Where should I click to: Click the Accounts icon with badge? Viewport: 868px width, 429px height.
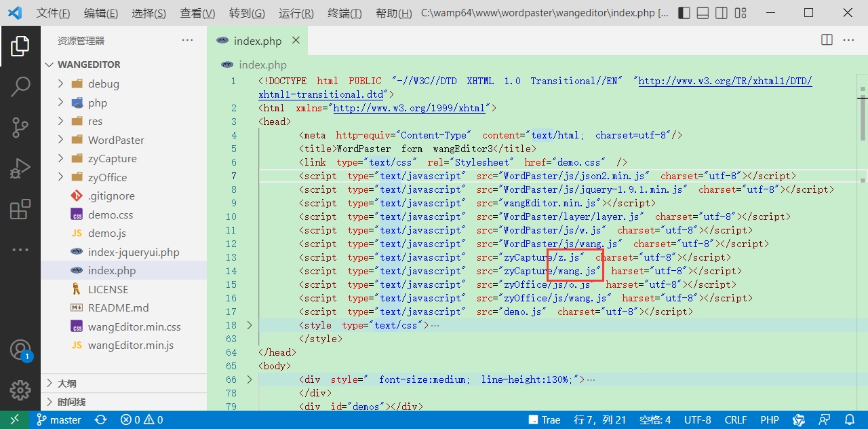click(20, 350)
